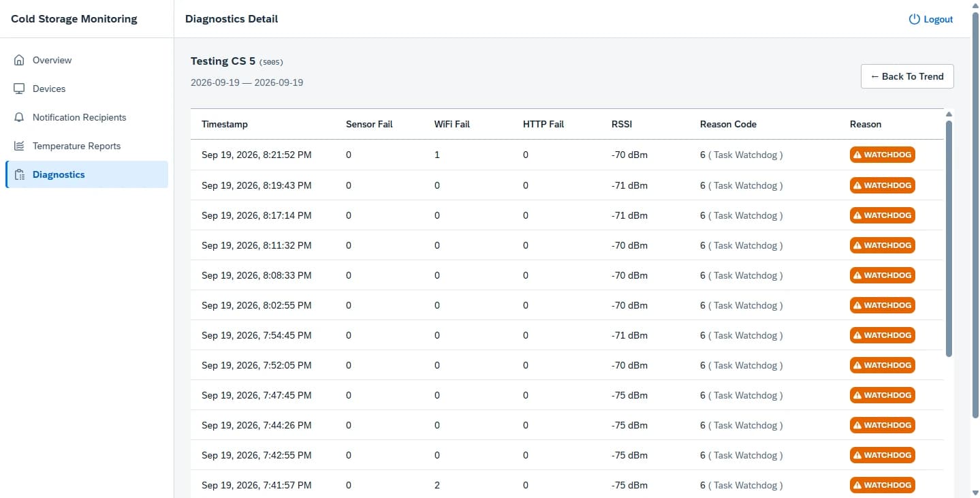Click the Cold Storage Monitoring app title

point(74,19)
